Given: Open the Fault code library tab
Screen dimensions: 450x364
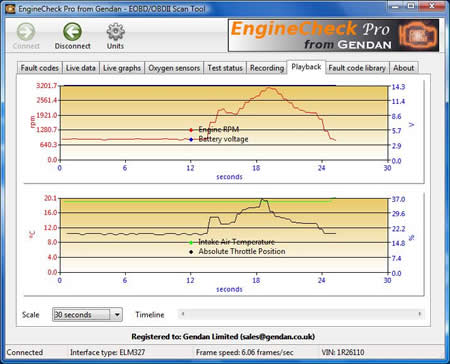Looking at the screenshot, I should click(357, 68).
